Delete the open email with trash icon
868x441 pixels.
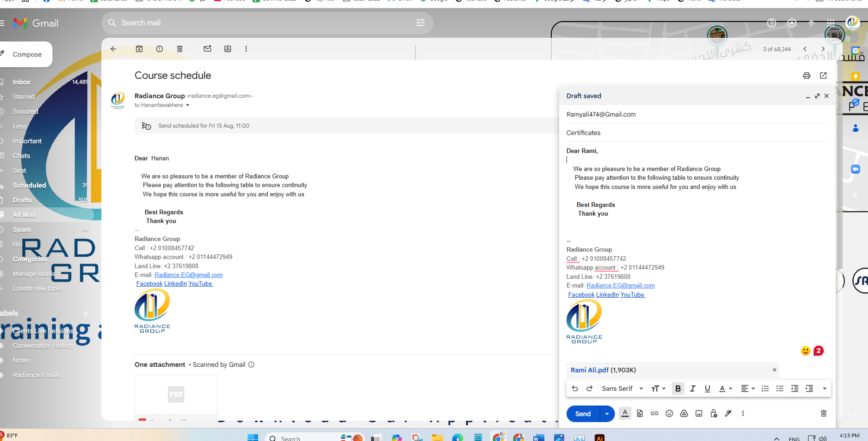tap(180, 49)
